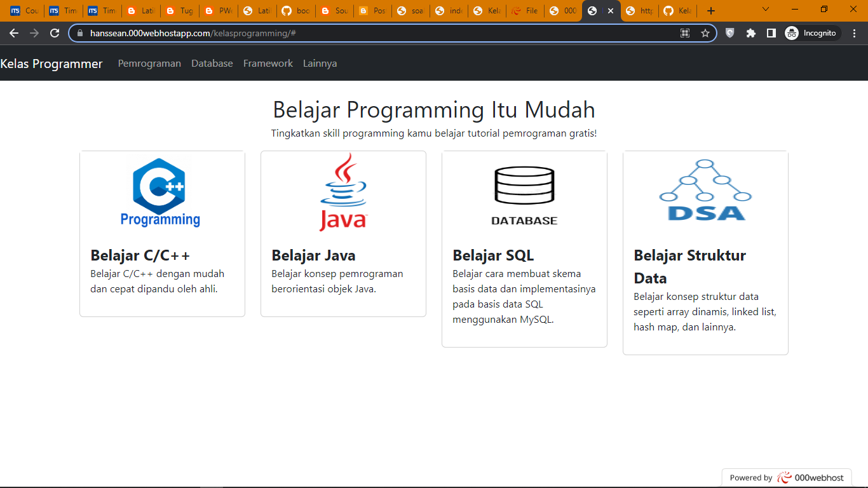
Task: Open the Lainnya nav menu
Action: pyautogui.click(x=320, y=64)
